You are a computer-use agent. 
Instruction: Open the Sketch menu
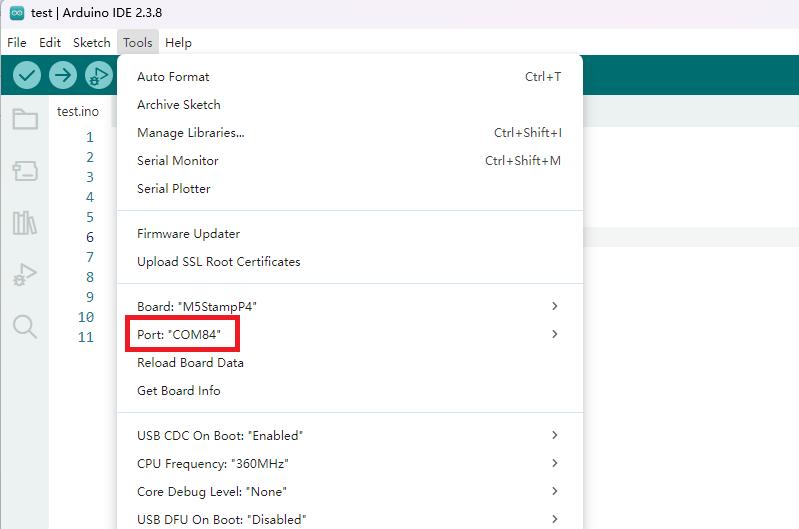[91, 43]
